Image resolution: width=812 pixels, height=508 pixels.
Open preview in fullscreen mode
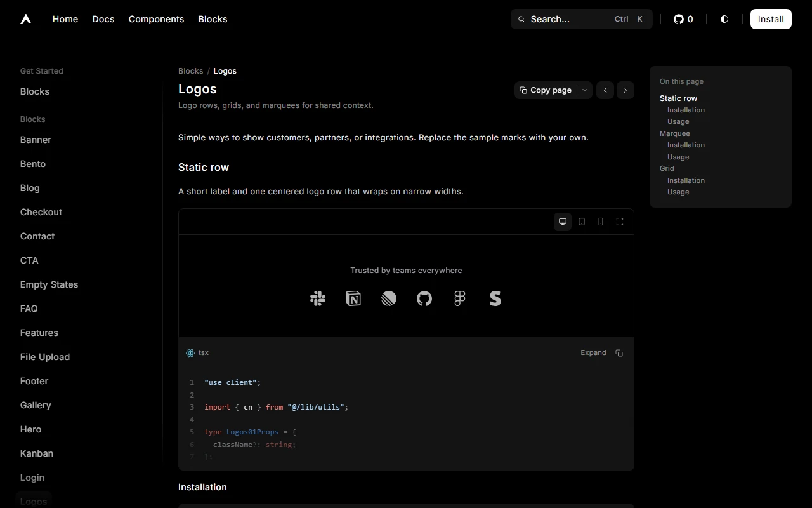pyautogui.click(x=620, y=222)
